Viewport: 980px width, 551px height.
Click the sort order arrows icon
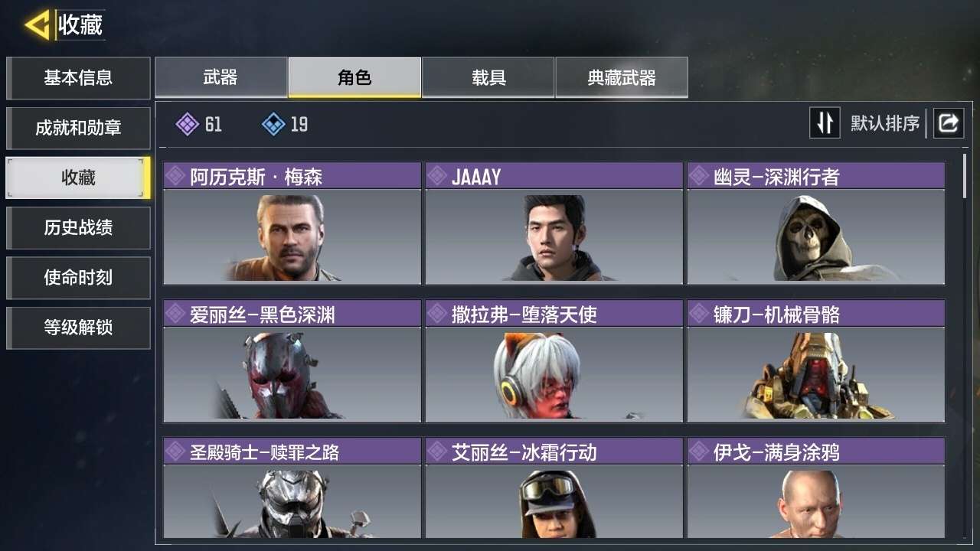pos(825,122)
